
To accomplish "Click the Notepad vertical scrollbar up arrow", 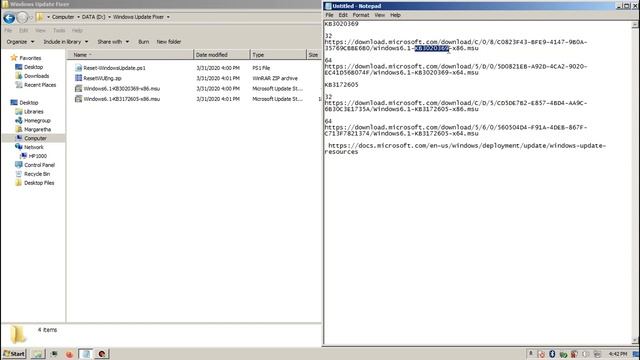I will click(x=635, y=24).
